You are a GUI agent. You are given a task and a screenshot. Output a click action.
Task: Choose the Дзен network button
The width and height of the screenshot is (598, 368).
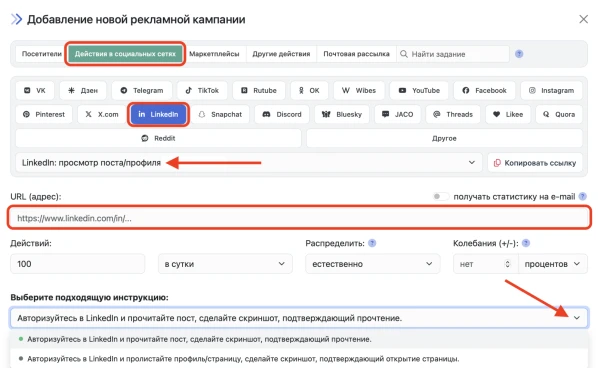[83, 90]
